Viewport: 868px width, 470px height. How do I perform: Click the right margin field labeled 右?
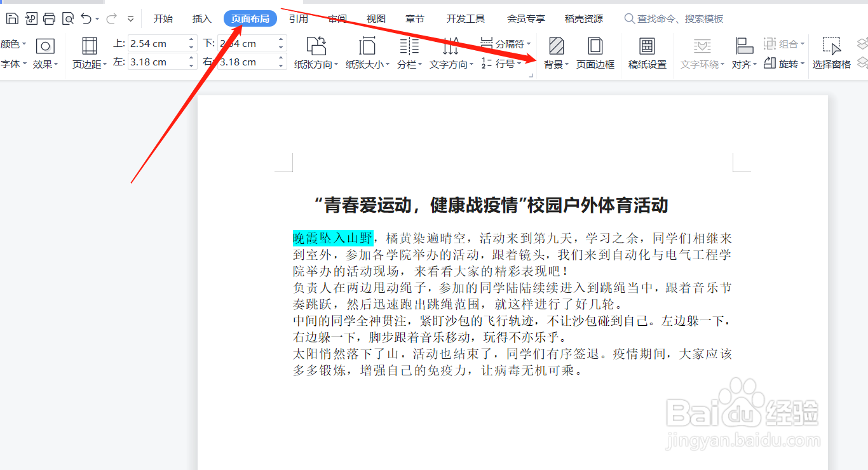pos(245,62)
